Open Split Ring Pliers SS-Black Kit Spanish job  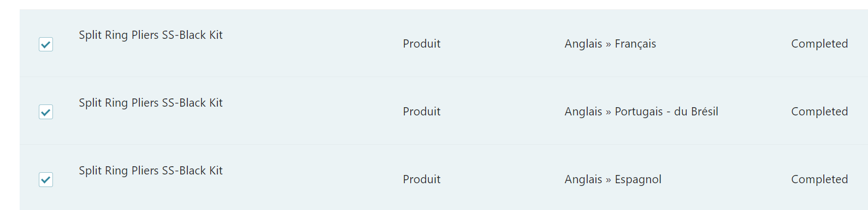click(x=151, y=171)
